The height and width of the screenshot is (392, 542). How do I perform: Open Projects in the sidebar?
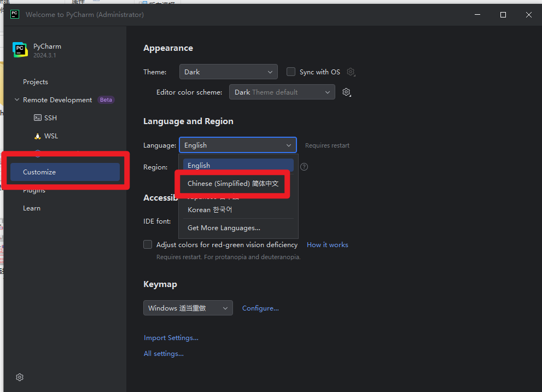coord(36,82)
